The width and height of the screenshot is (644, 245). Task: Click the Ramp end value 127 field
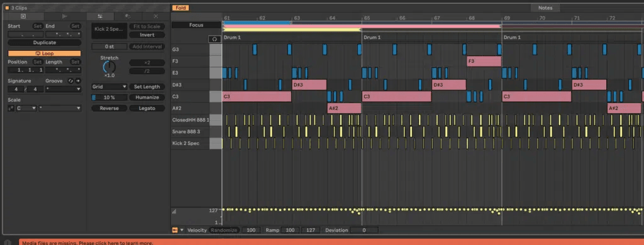311,230
